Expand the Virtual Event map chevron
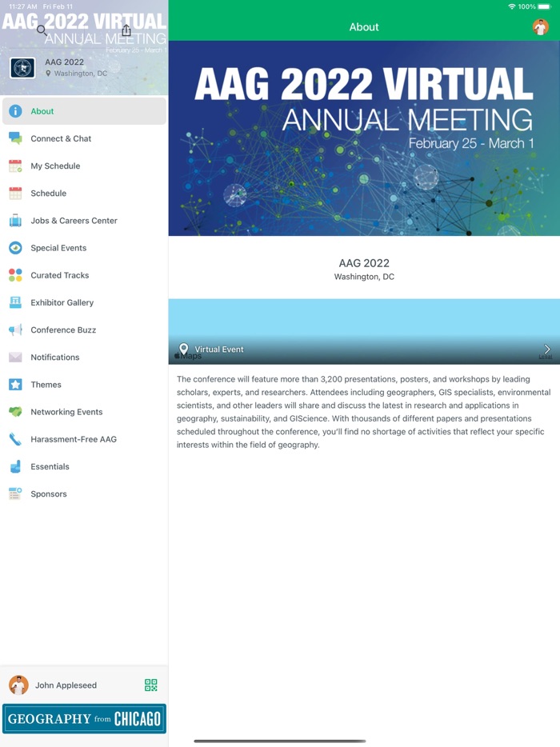Image resolution: width=560 pixels, height=747 pixels. [547, 349]
